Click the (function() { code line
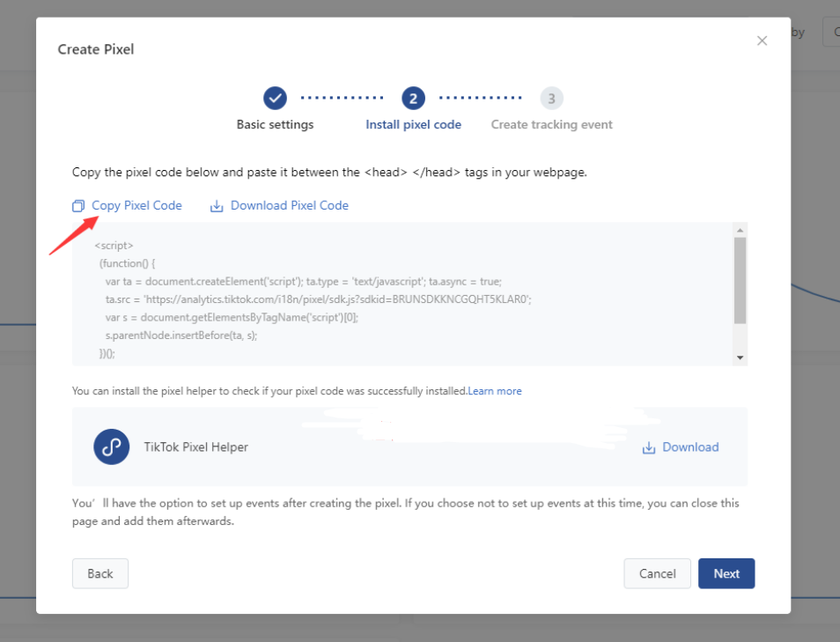The width and height of the screenshot is (840, 642). (127, 263)
